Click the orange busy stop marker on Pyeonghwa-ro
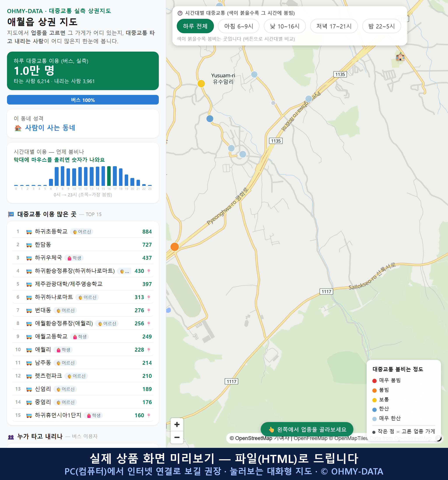The height and width of the screenshot is (480, 448). (175, 247)
